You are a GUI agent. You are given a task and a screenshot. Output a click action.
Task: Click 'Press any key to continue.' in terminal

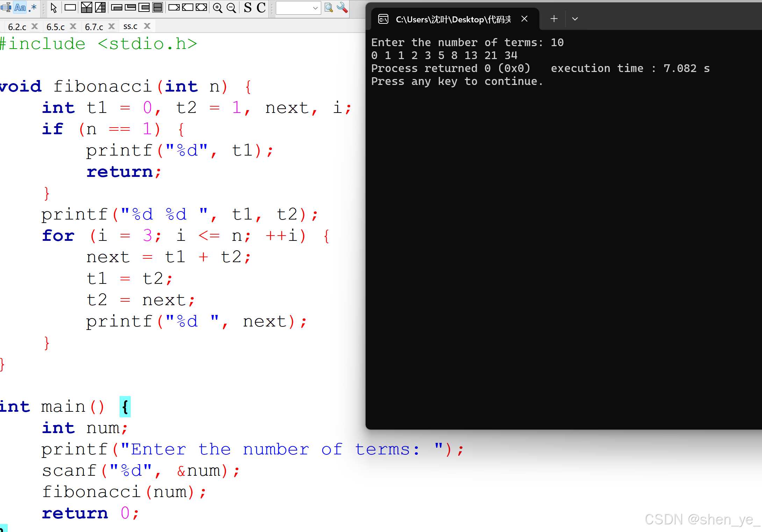pyautogui.click(x=457, y=81)
